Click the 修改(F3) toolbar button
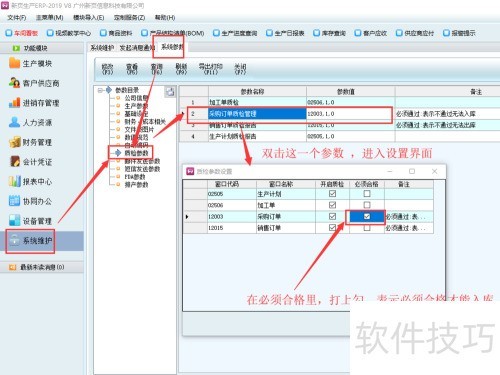This screenshot has height=375, width=500. (107, 69)
